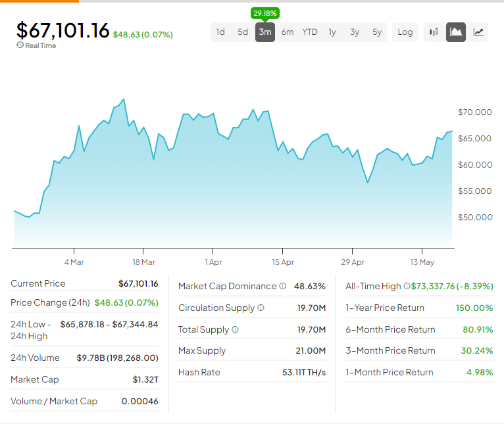The width and height of the screenshot is (504, 424).
Task: Select the 6m time range
Action: [288, 32]
